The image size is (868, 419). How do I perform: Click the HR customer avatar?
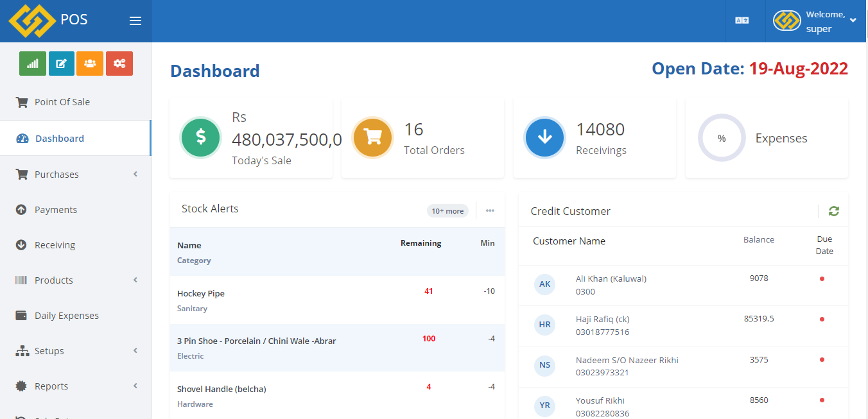544,325
